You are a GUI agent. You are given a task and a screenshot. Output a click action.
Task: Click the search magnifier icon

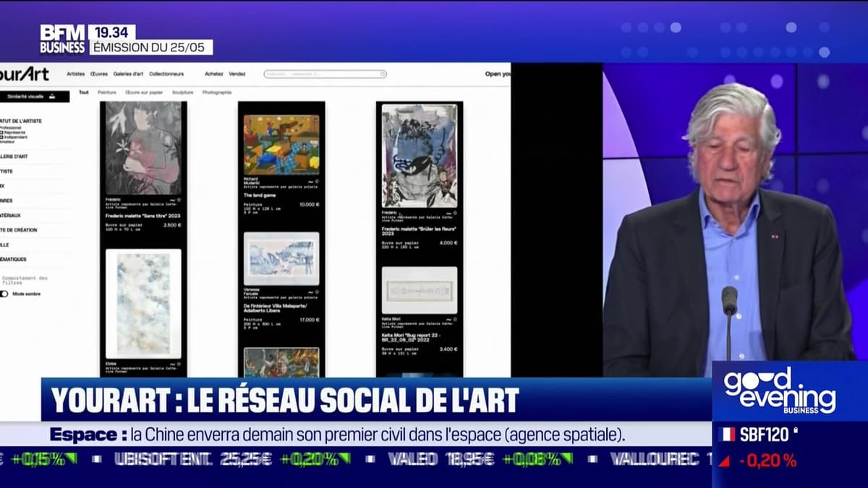tap(383, 74)
